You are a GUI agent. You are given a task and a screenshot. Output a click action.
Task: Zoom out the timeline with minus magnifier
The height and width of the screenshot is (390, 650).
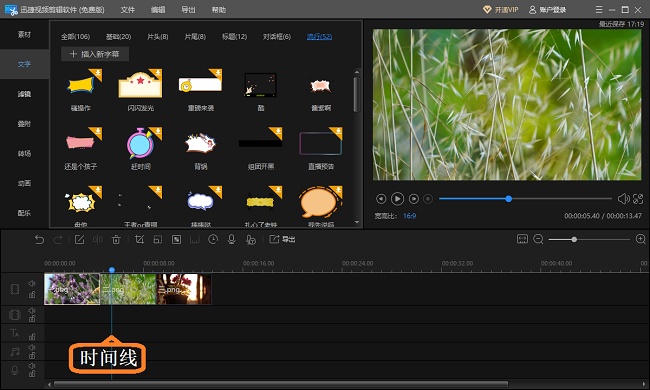538,239
